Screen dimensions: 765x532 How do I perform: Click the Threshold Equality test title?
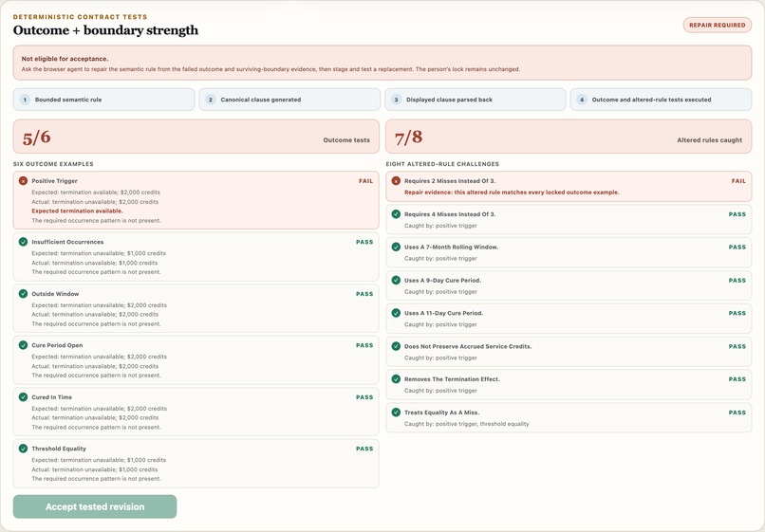pos(59,449)
